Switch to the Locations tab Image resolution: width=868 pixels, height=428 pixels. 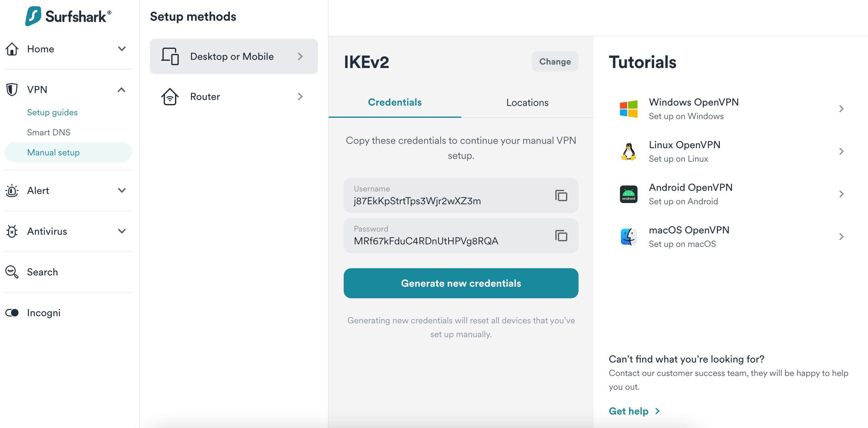527,102
